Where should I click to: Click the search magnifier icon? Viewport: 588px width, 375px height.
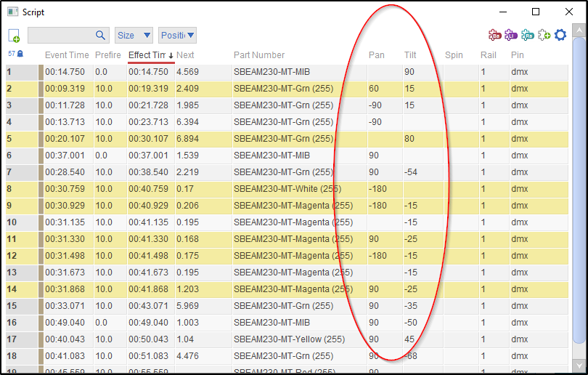[x=100, y=36]
